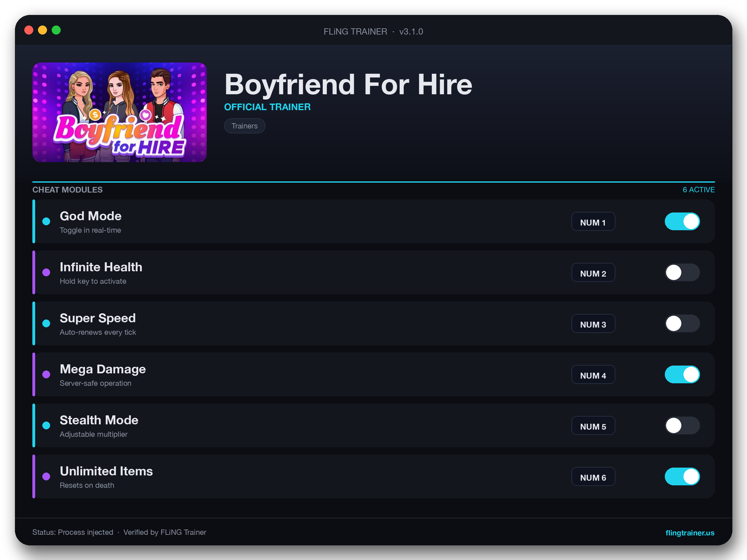Click the cyan status dot beside God Mode
This screenshot has height=560, width=747.
pyautogui.click(x=46, y=222)
